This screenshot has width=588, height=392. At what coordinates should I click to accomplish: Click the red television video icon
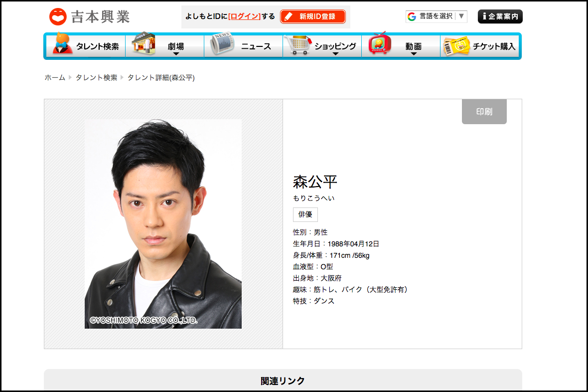click(380, 44)
